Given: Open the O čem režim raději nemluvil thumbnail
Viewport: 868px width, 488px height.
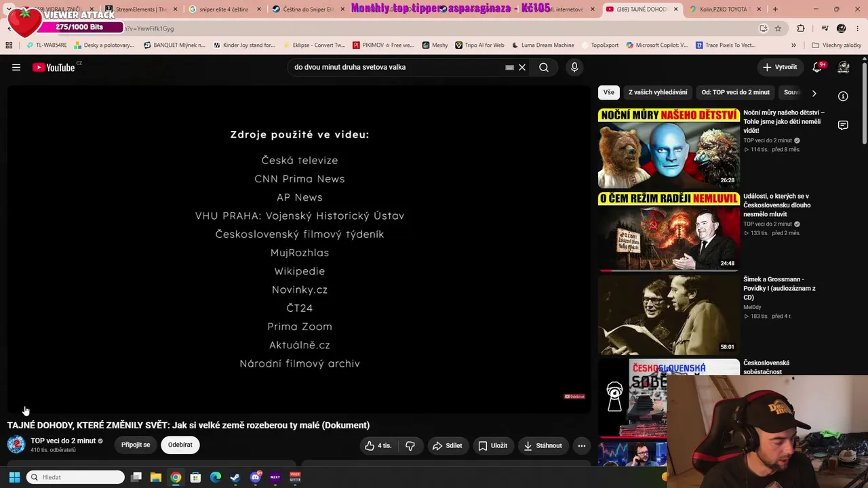Looking at the screenshot, I should coord(669,231).
